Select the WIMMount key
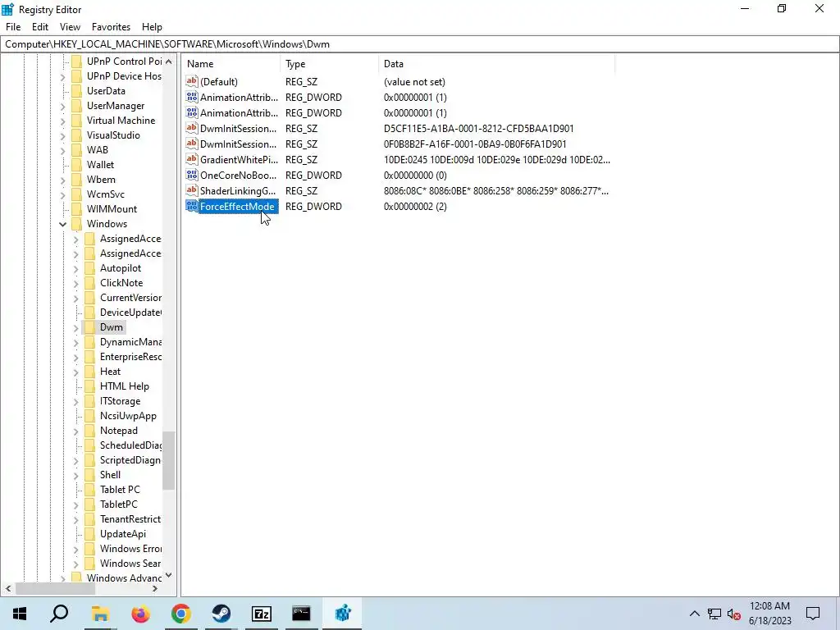The height and width of the screenshot is (630, 840). (x=112, y=209)
